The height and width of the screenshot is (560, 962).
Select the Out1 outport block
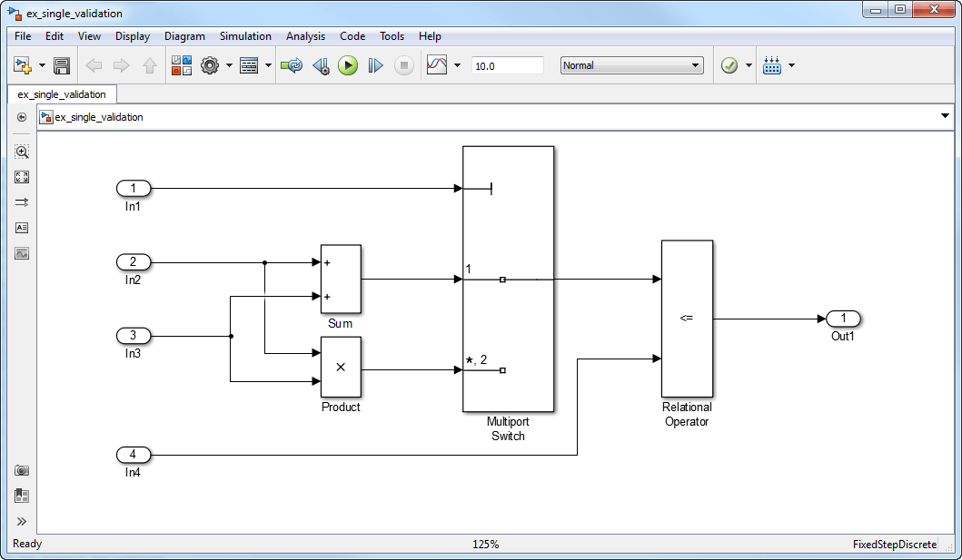click(x=844, y=319)
